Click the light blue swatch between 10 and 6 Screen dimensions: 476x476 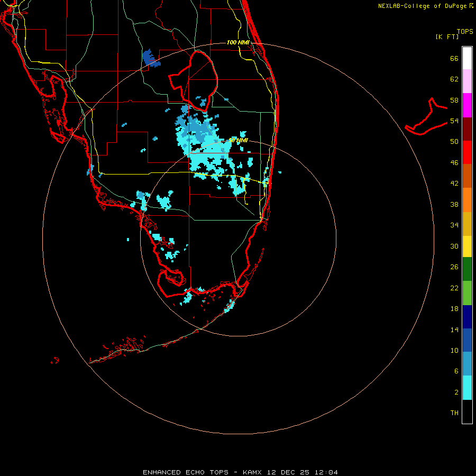[467, 364]
